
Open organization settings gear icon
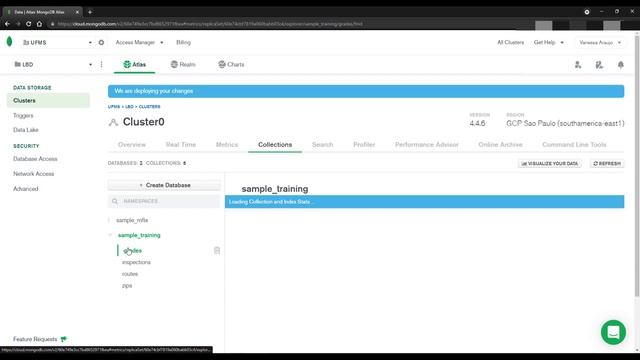point(101,42)
